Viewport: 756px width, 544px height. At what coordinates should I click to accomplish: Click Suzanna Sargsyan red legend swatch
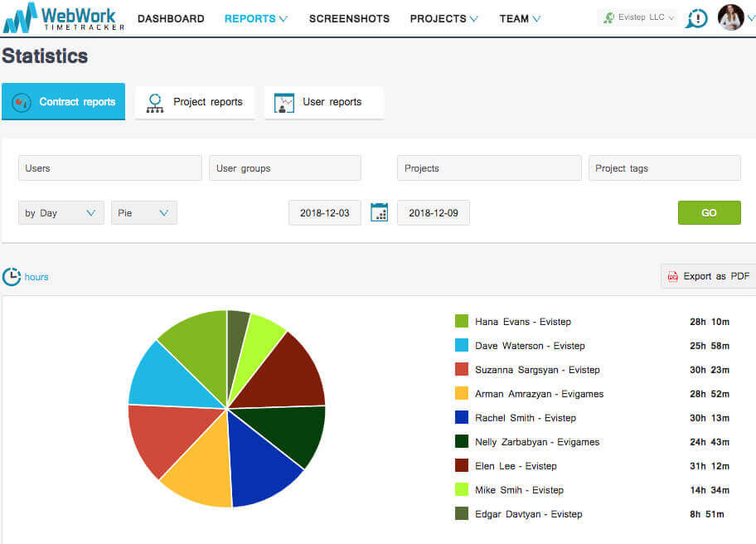462,369
